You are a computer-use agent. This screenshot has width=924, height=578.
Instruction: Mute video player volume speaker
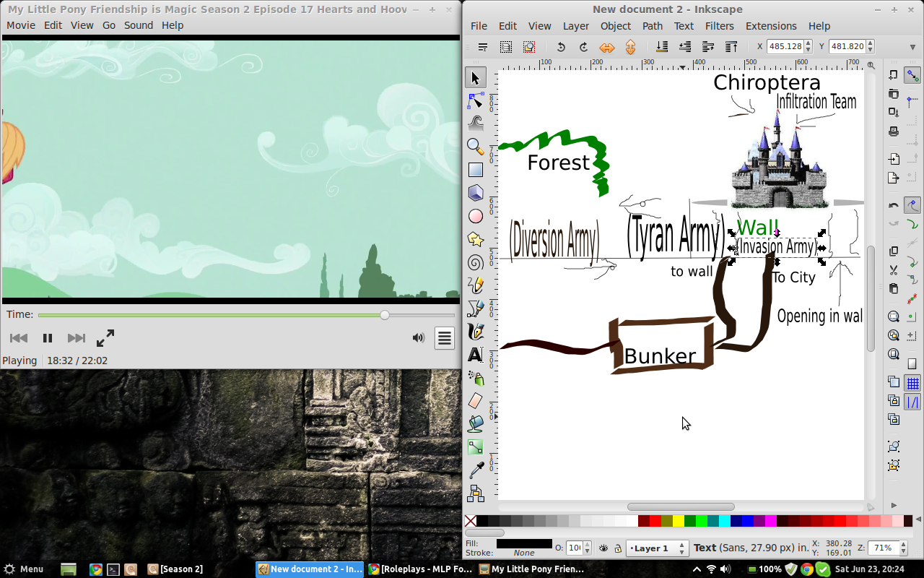tap(418, 337)
